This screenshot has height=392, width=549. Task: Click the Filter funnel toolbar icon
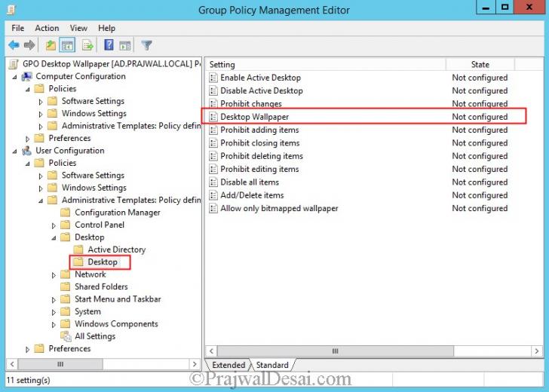147,45
